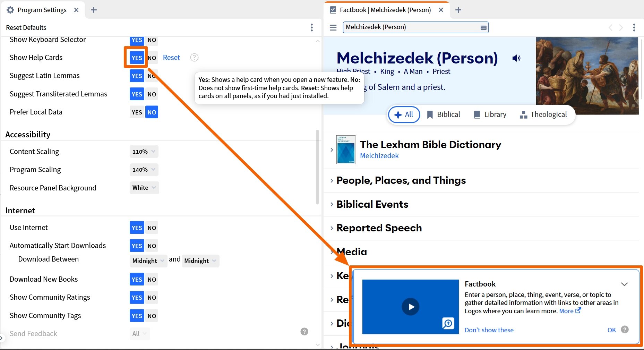Open the Midnight download time dropdown

coord(148,261)
